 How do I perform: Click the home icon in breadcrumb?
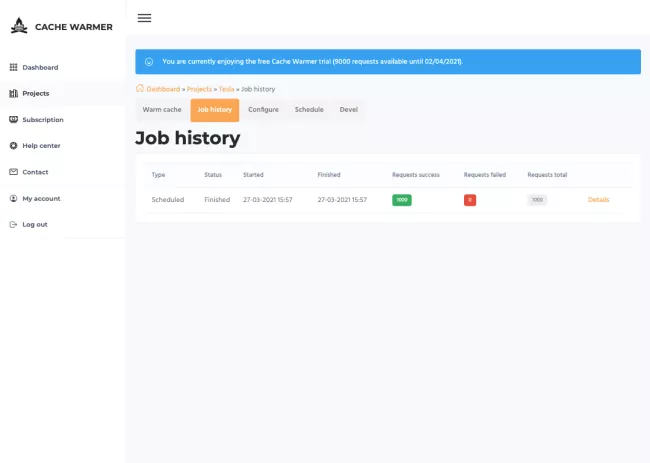[140, 89]
